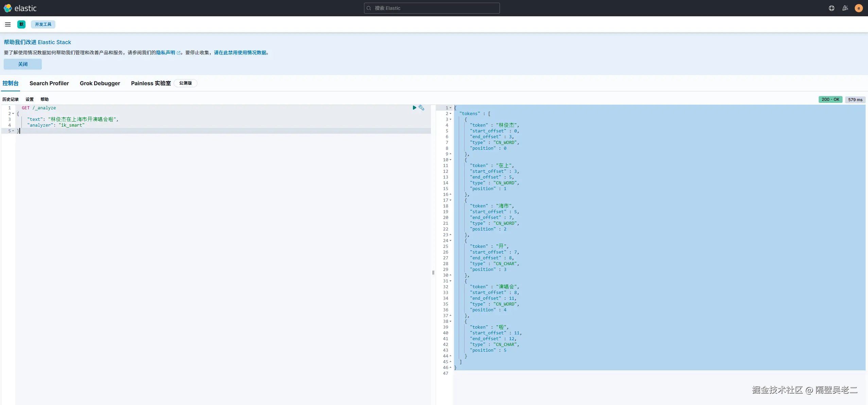
Task: Fold the token object at response line 24
Action: [x=451, y=241]
